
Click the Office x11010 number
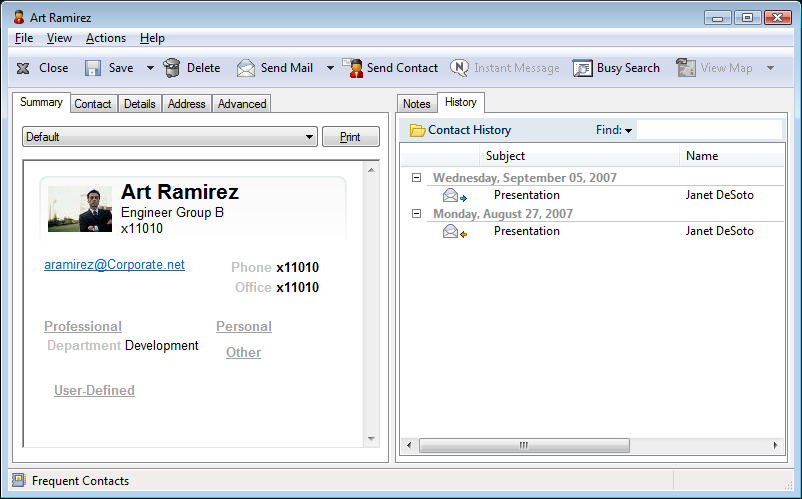298,287
